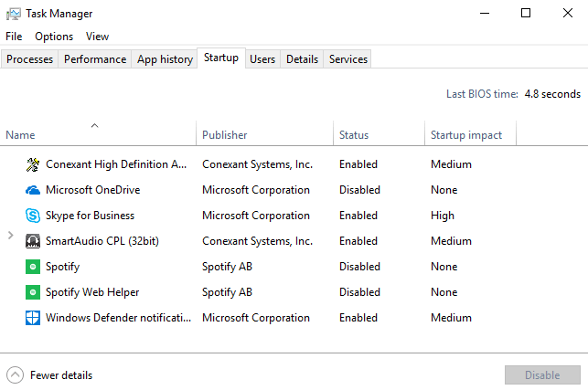Click Medium impact of Conexant High Definition row
Screen dimensions: 588x390
[451, 164]
